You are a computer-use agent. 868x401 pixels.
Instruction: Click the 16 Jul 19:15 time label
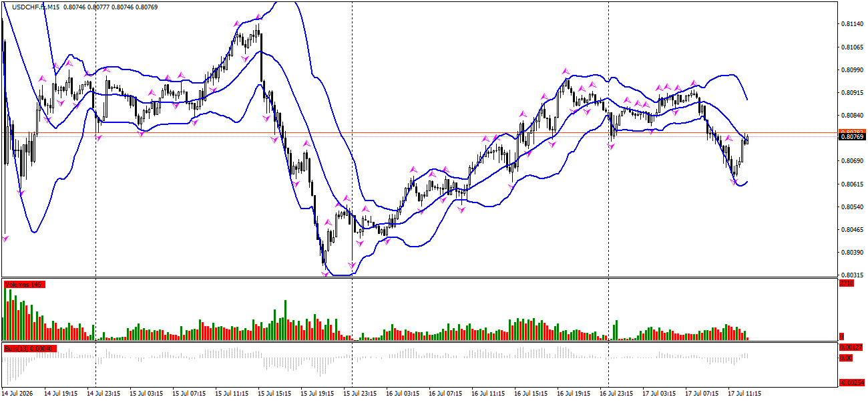(572, 394)
